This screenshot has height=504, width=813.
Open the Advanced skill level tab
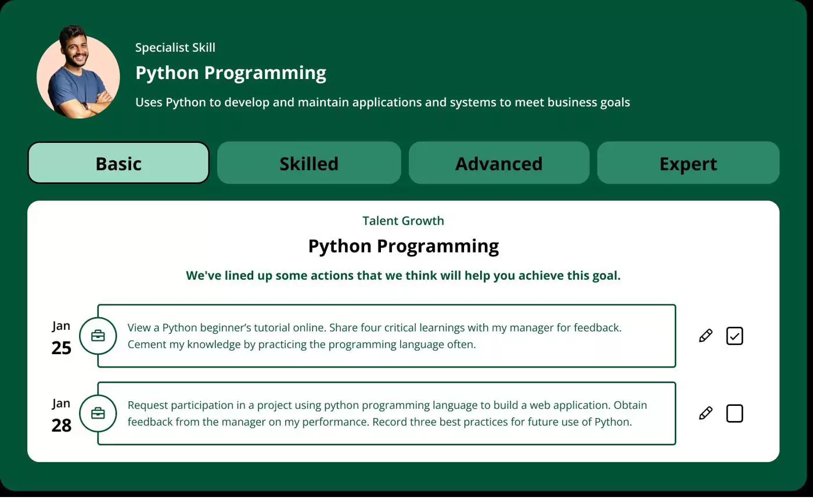[x=499, y=163]
